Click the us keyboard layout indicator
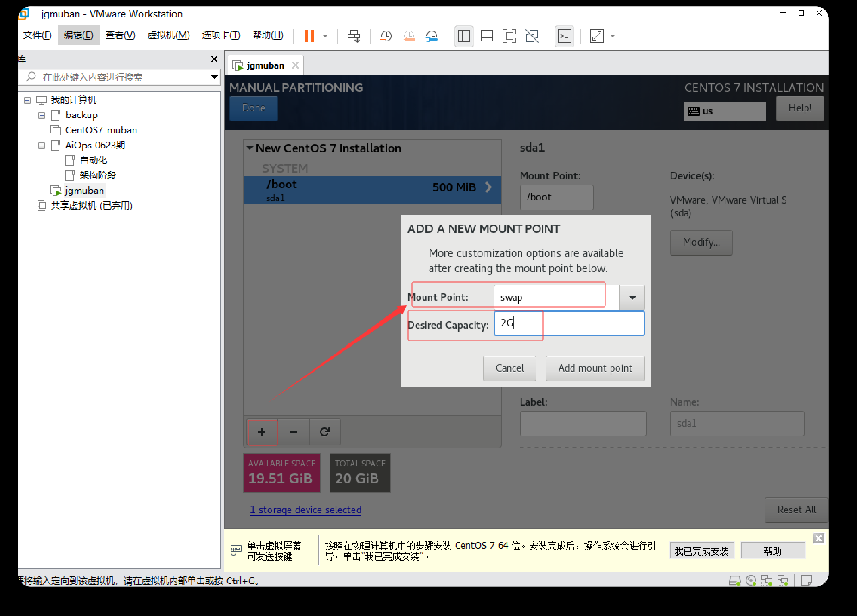This screenshot has width=857, height=616. click(x=725, y=111)
